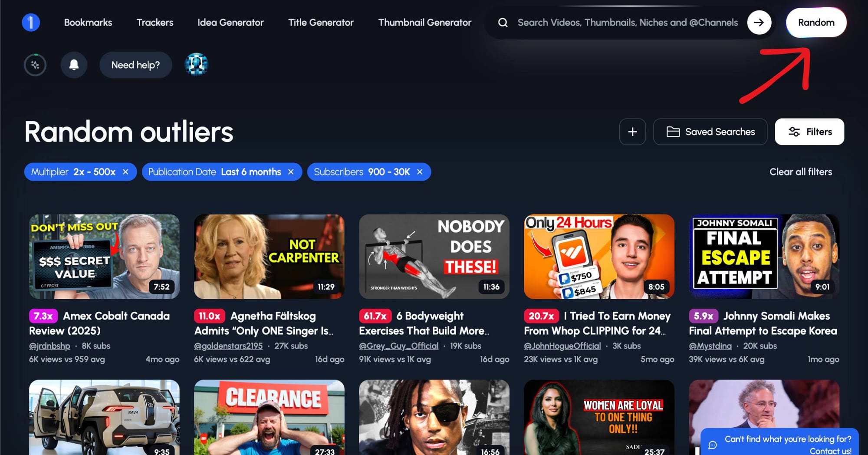Click the blue app logo icon
Viewport: 868px width, 455px height.
point(31,23)
